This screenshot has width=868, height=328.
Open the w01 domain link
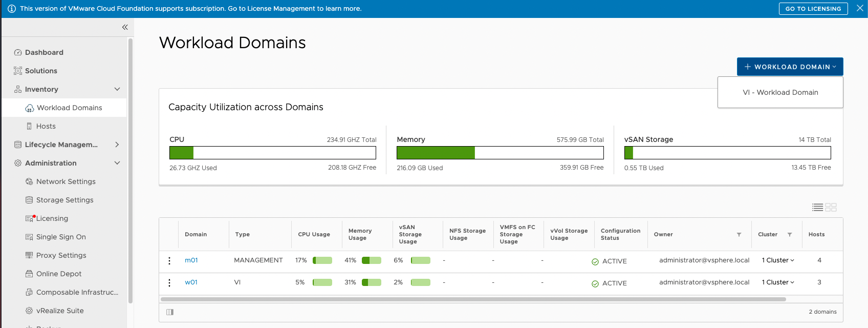click(x=191, y=282)
